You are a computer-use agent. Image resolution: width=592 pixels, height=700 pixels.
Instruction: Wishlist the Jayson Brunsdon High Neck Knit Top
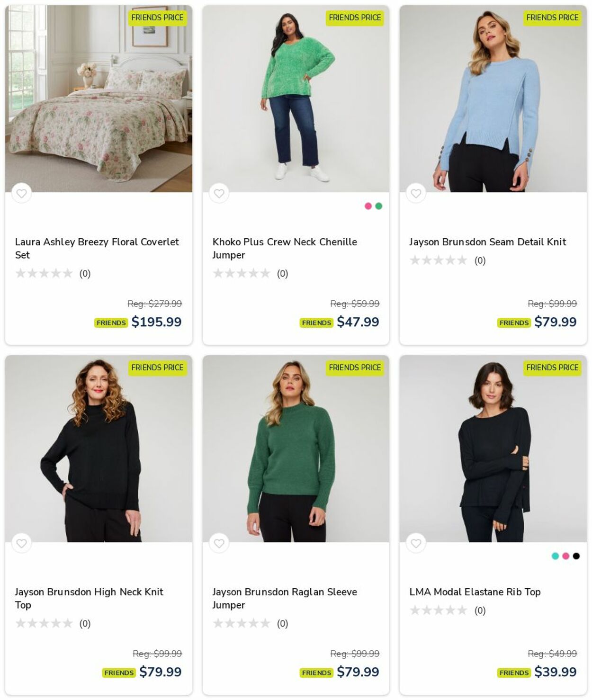coord(21,543)
